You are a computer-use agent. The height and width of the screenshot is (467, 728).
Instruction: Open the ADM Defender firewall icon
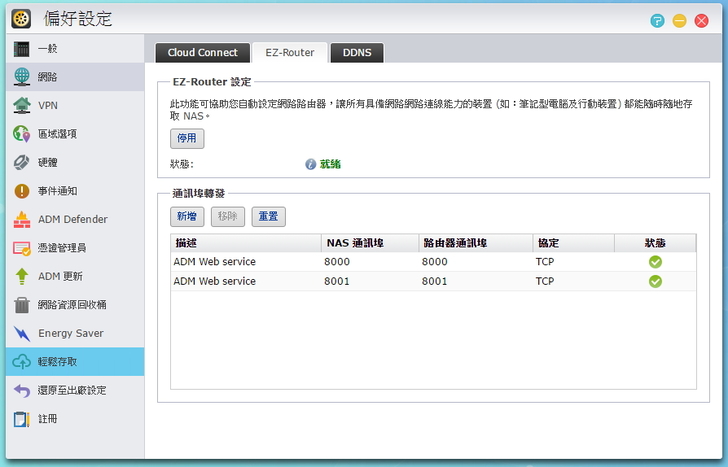click(x=22, y=219)
